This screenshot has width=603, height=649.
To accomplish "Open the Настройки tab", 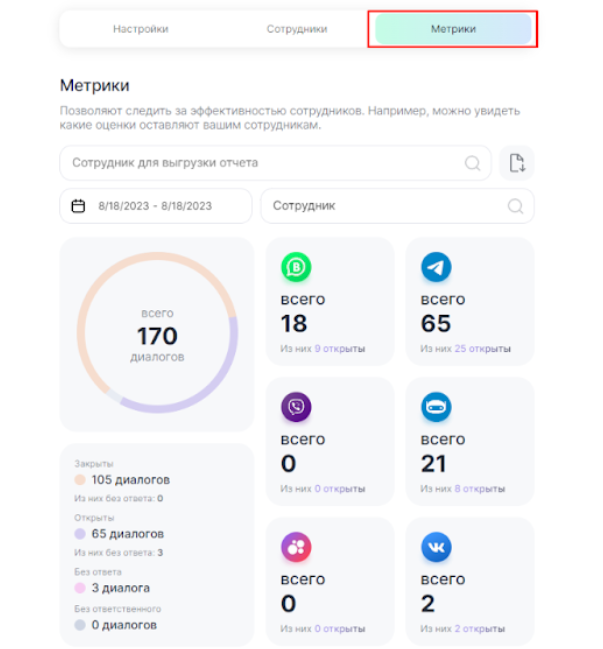I will 140,29.
